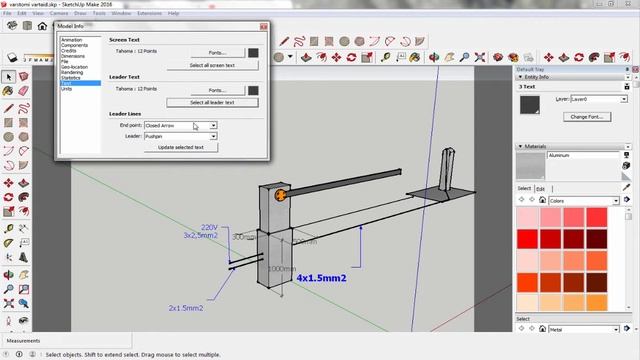Select the Axes tool in left palette
The height and width of the screenshot is (360, 640).
pos(9,257)
